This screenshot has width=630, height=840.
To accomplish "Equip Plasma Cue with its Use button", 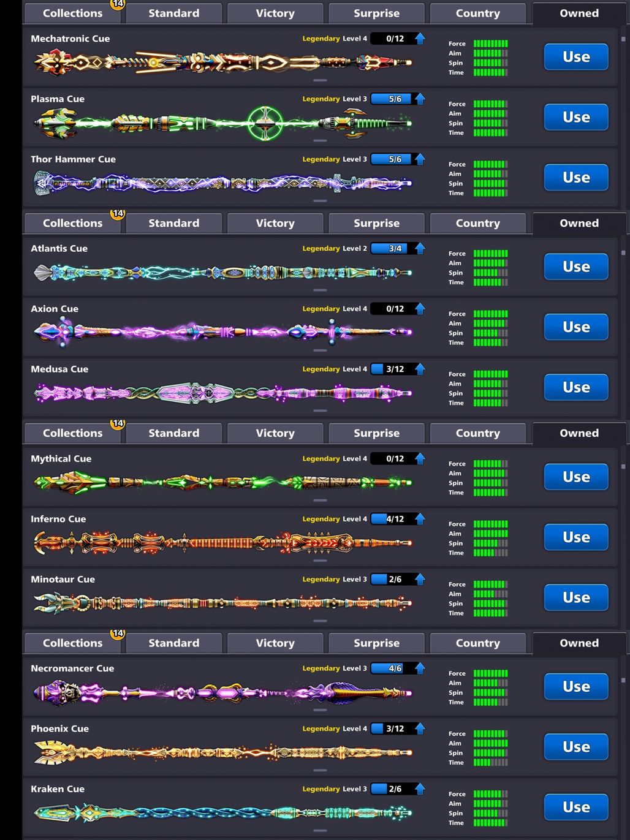I will coord(576,117).
